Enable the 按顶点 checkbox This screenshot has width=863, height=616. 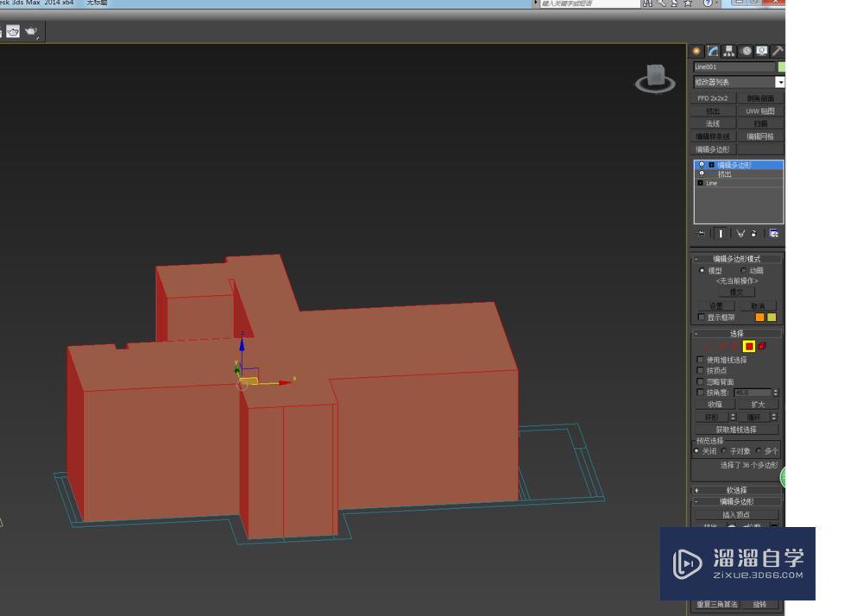[700, 371]
